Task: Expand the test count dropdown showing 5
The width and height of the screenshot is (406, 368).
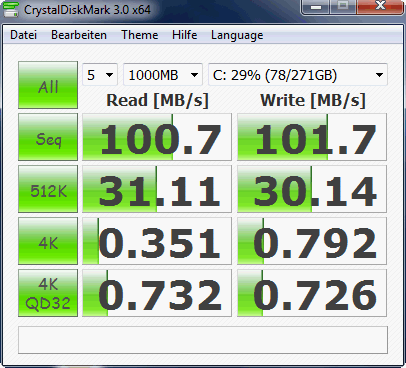Action: point(100,75)
